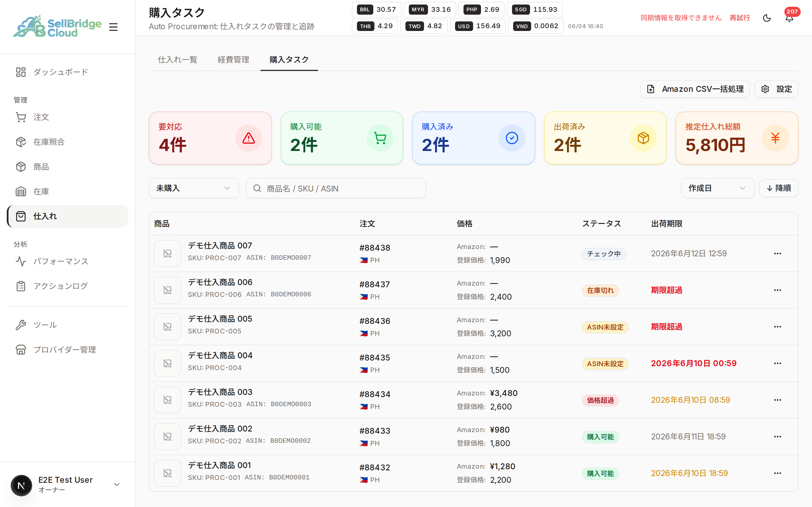Click the 設定 gear button
Screen dimensions: 812x507
776,89
